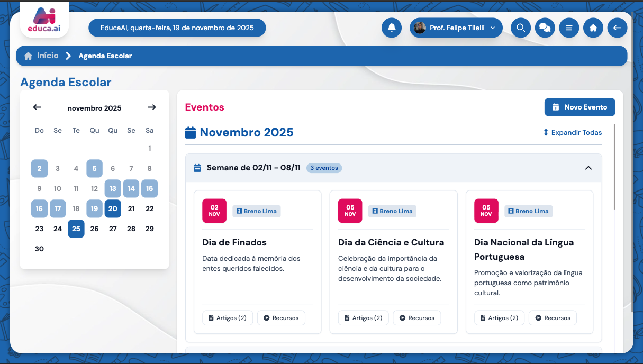Navigate to Início in the breadcrumb
The height and width of the screenshot is (364, 643).
click(41, 56)
